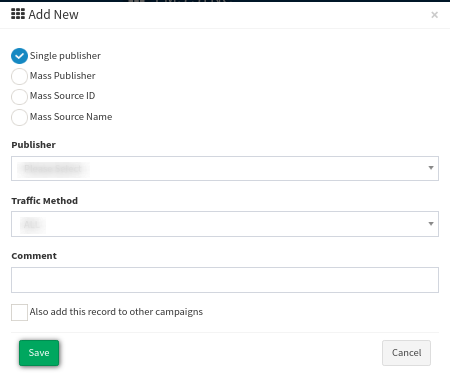The width and height of the screenshot is (450, 383).
Task: Enable Also add this record checkbox
Action: [19, 312]
